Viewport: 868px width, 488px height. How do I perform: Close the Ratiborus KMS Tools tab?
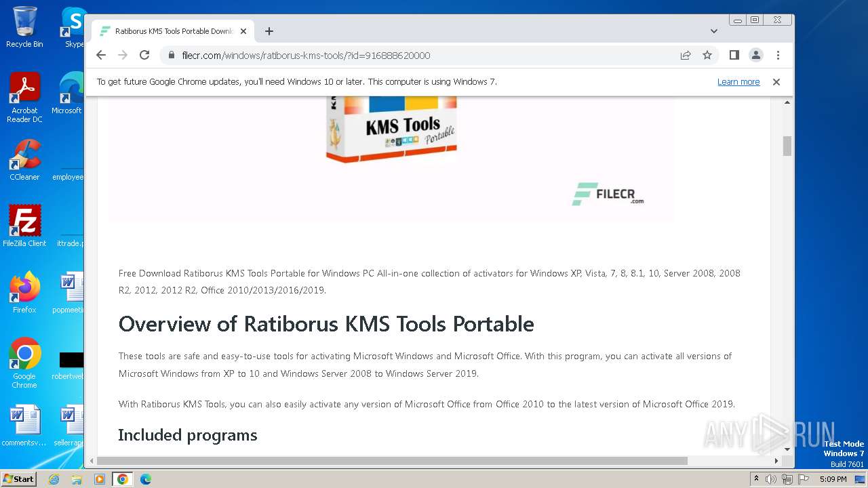(x=243, y=31)
